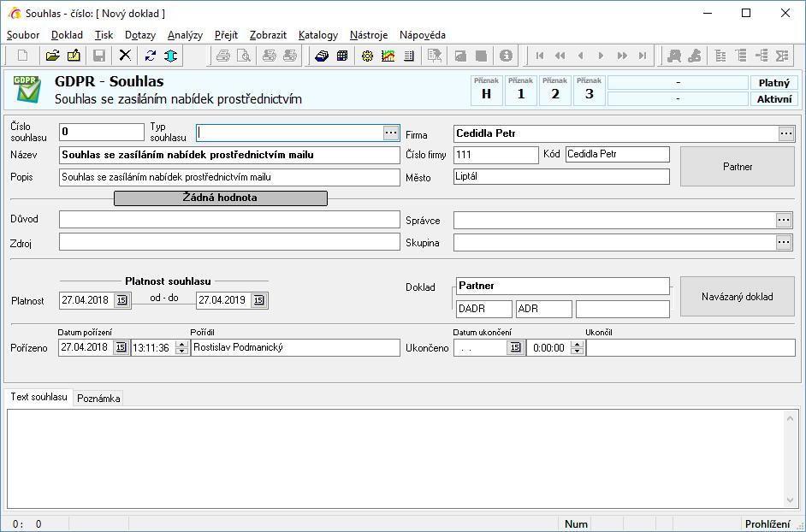The height and width of the screenshot is (532, 806).
Task: Click the folder-with-pencil edit toolbar icon
Action: click(x=74, y=56)
